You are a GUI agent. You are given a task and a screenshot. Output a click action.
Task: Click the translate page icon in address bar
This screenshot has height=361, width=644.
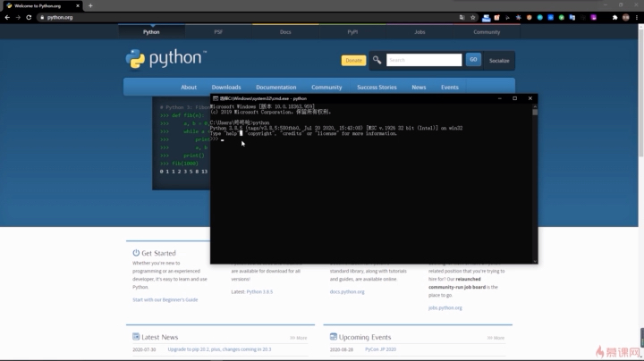pos(462,17)
